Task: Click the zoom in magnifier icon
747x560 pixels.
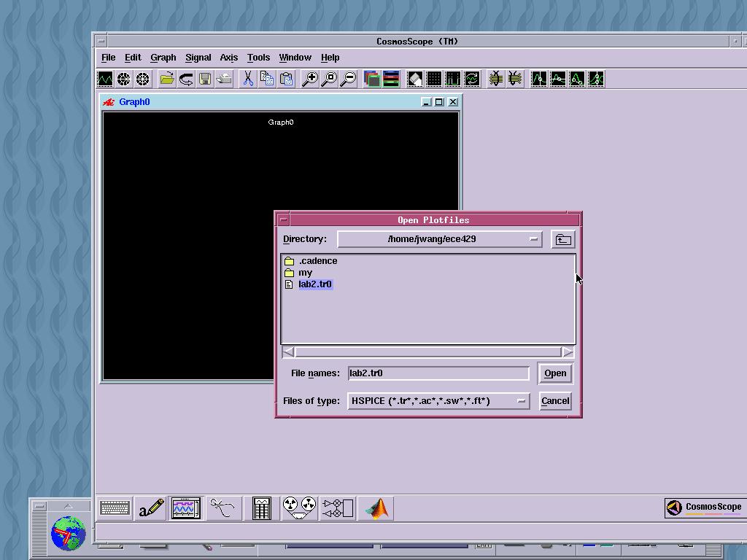Action: tap(310, 79)
